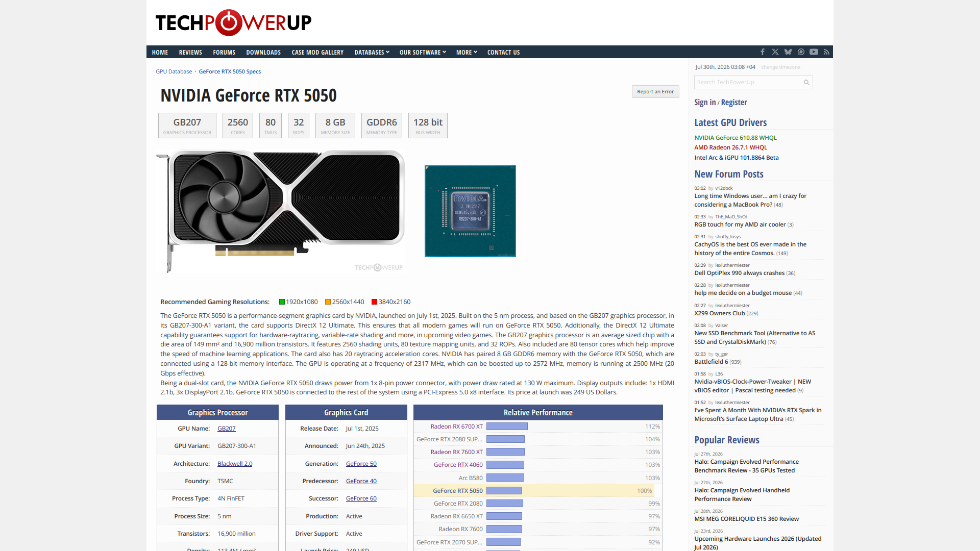
Task: Open the Forums menu item
Action: coord(224,52)
